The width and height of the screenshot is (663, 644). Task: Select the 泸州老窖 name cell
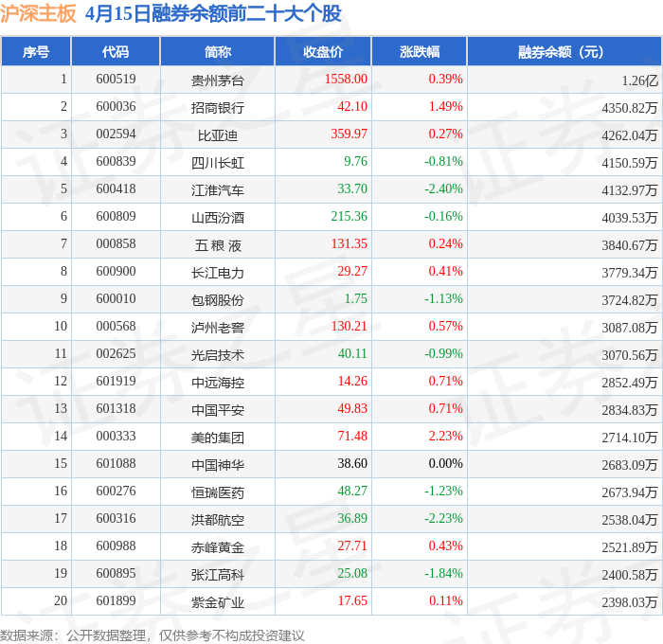(x=217, y=328)
